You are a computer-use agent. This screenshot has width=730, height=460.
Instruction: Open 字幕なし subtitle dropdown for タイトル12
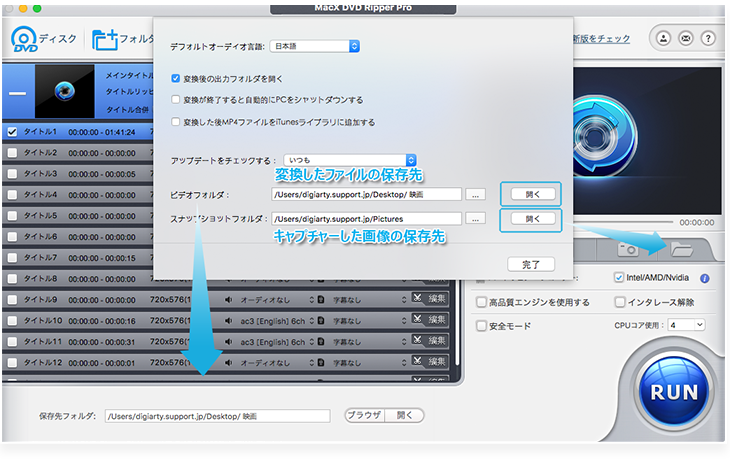coord(370,363)
